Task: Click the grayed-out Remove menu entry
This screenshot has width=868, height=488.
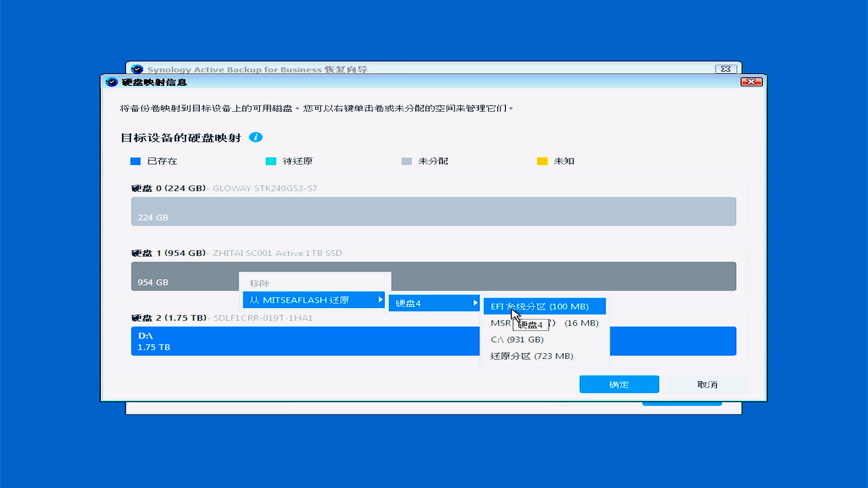Action: tap(259, 283)
